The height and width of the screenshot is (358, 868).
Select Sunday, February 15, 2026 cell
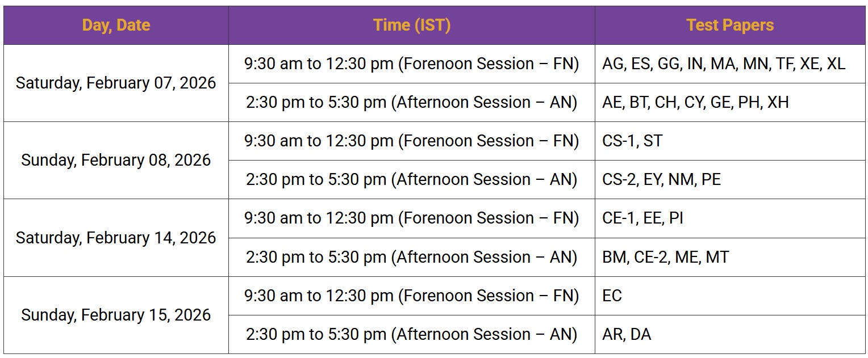pyautogui.click(x=116, y=315)
